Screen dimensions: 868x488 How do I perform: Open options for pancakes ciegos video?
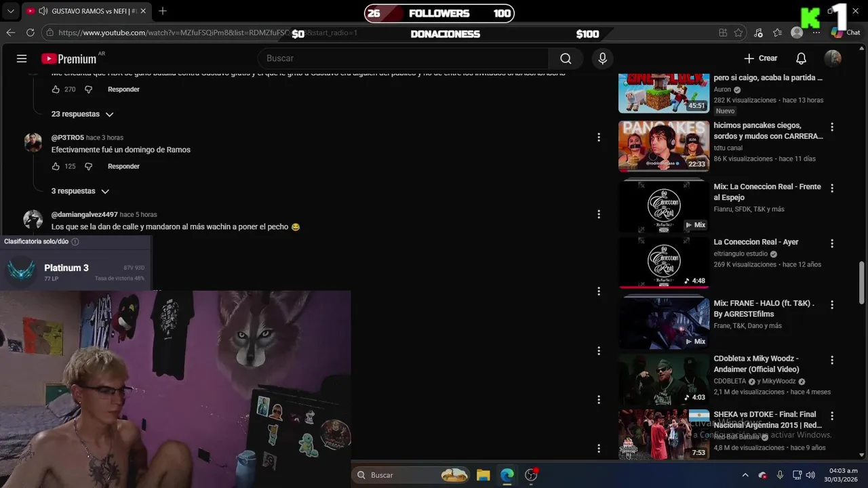click(832, 127)
